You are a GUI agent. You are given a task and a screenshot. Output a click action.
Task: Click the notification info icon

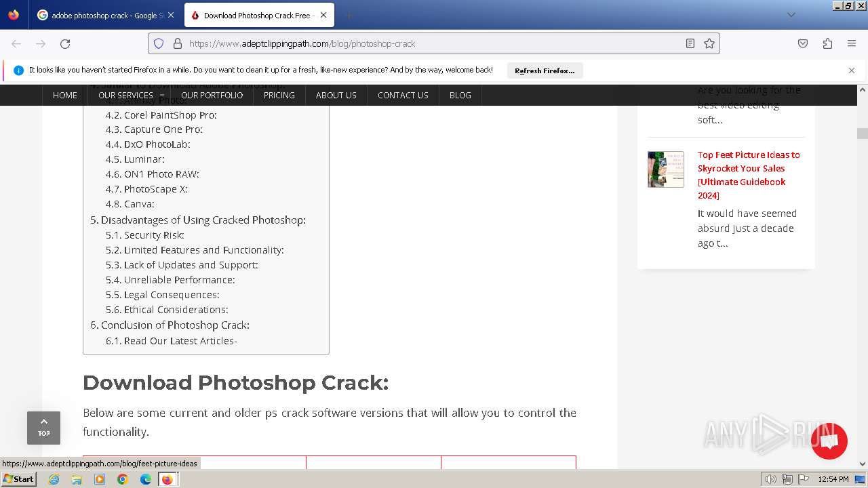18,70
